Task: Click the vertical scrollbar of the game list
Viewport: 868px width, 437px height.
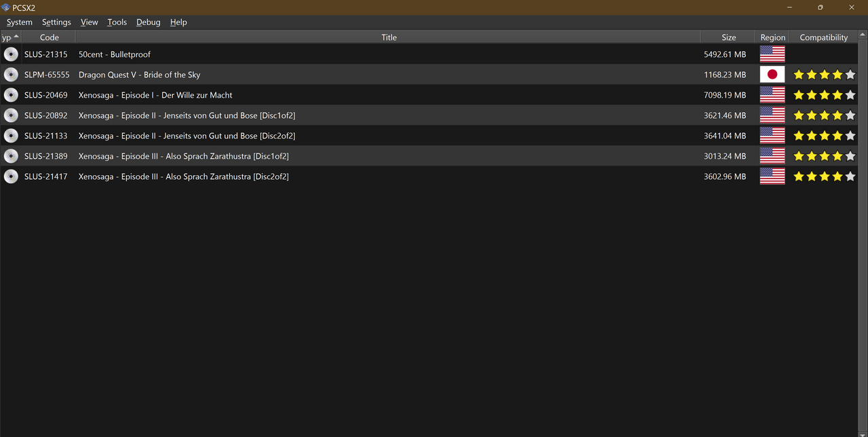Action: pos(863,233)
